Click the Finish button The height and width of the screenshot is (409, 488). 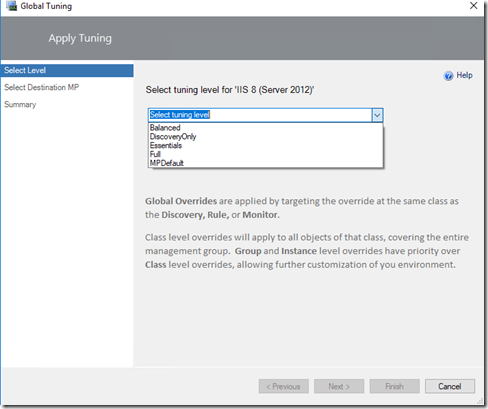395,386
